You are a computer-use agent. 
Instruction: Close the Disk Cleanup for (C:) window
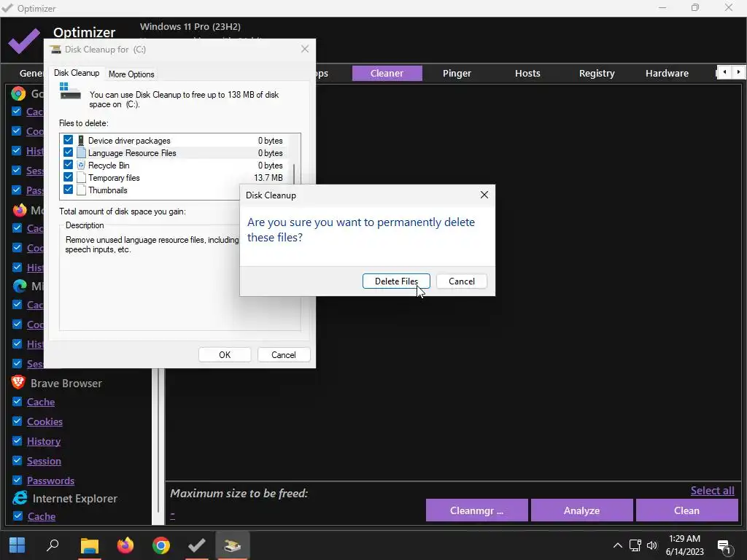click(x=305, y=49)
